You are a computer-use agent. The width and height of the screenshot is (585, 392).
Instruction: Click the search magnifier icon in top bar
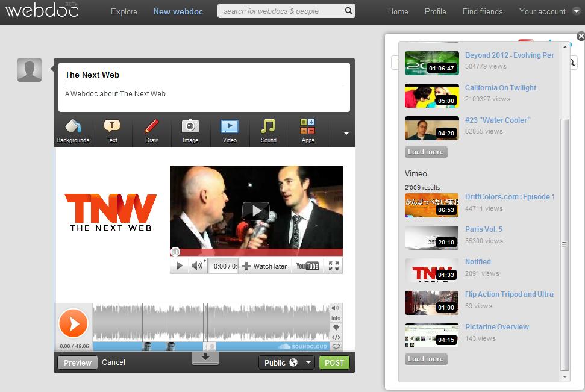348,11
